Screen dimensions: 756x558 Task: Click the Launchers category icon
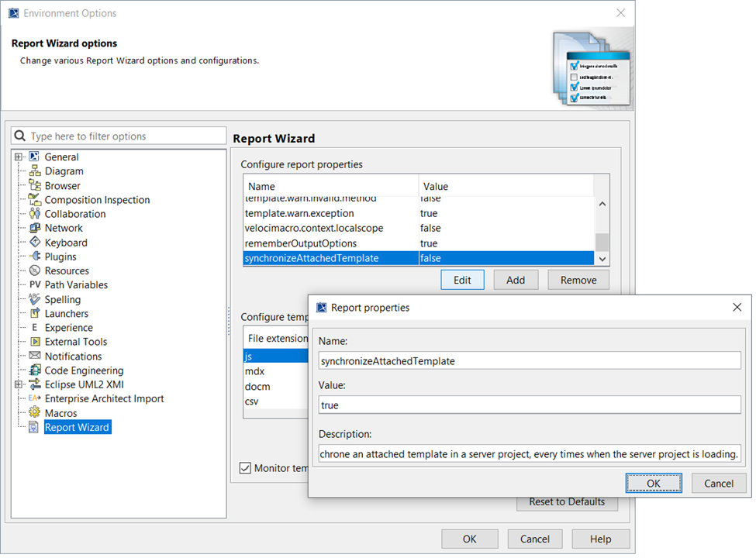pos(35,313)
